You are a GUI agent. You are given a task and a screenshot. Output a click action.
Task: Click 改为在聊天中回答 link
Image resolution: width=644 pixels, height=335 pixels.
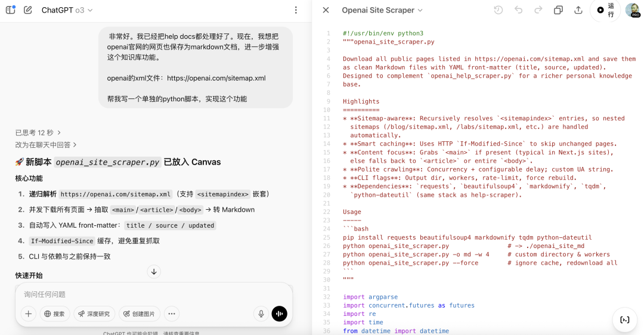tap(45, 144)
